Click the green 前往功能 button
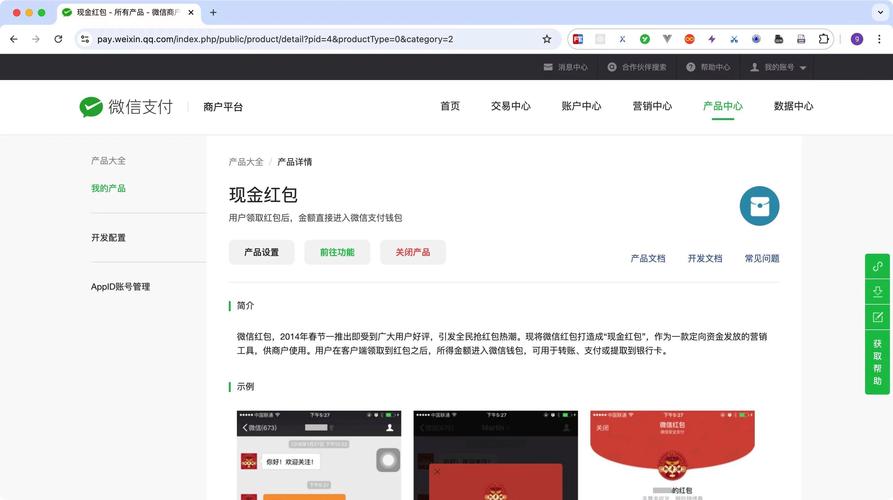Screen dimensions: 893x500 point(337,252)
